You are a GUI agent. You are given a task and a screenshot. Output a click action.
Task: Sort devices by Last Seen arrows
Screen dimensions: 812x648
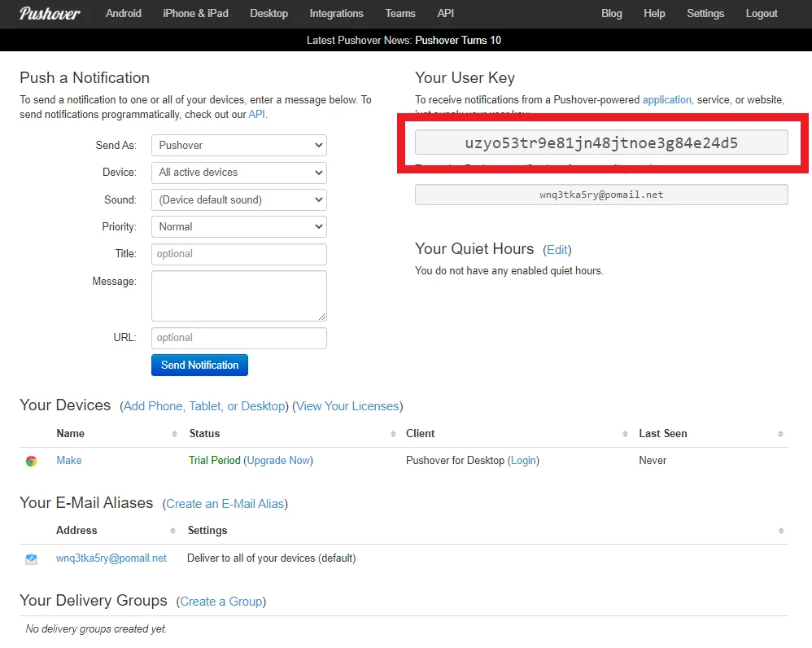pyautogui.click(x=780, y=434)
